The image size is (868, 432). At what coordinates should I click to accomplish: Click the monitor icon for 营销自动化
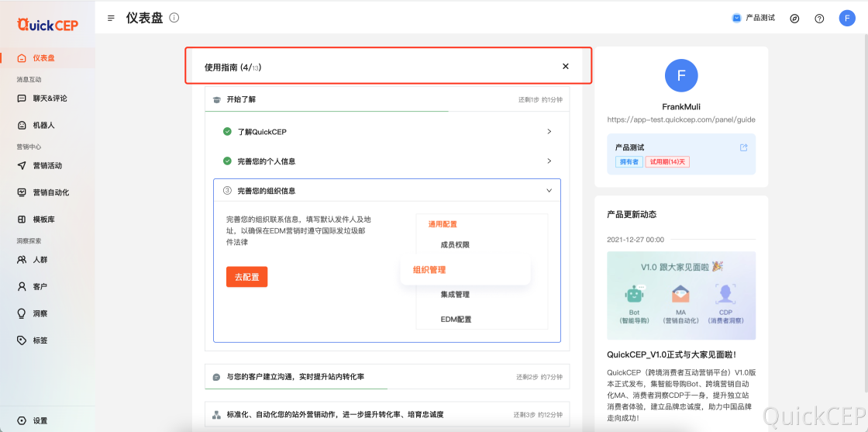[22, 193]
